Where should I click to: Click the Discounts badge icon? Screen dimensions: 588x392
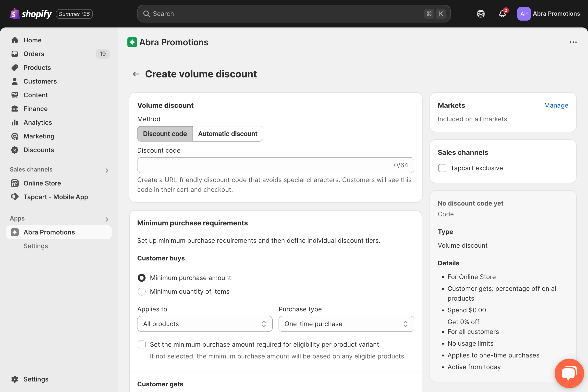(x=15, y=150)
